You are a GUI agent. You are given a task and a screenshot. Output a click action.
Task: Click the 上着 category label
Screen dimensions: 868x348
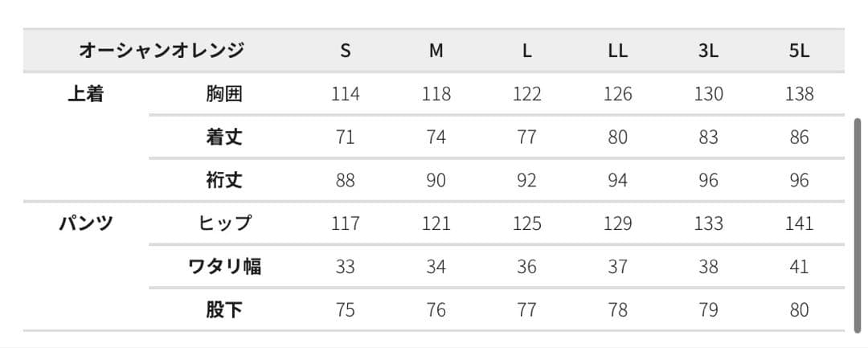[85, 94]
